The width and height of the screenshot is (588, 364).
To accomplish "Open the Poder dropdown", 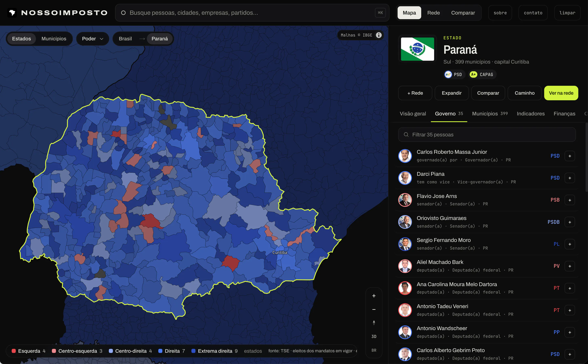I will 93,39.
